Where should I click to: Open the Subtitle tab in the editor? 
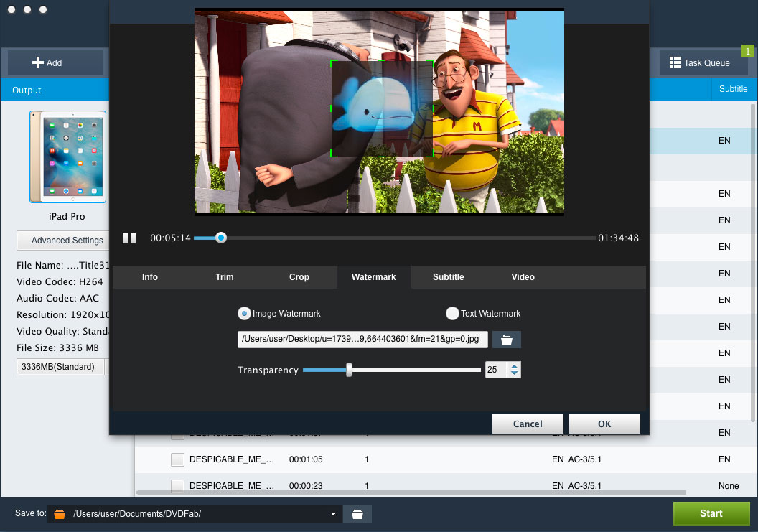point(448,277)
